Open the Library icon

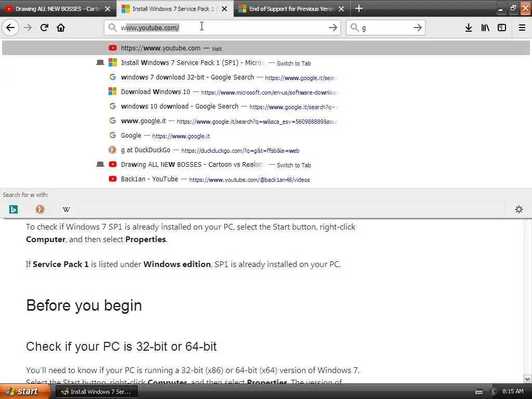point(485,28)
